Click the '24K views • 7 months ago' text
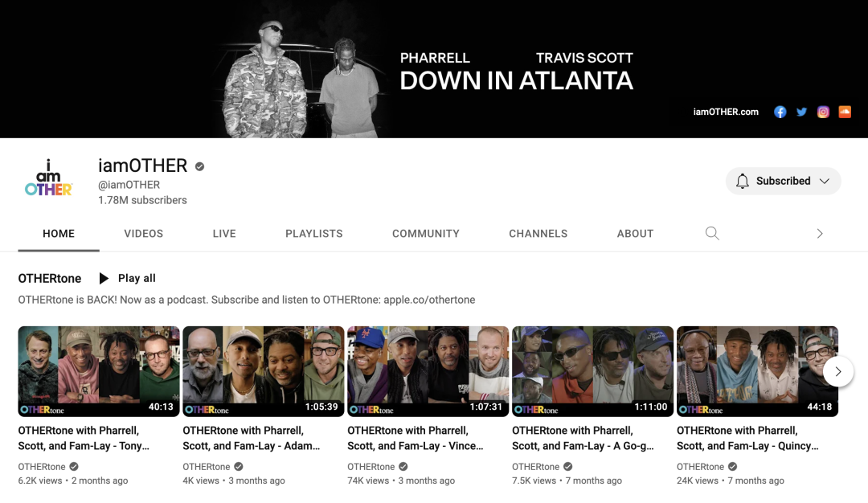Screen dimensions: 868x503 tap(730, 481)
